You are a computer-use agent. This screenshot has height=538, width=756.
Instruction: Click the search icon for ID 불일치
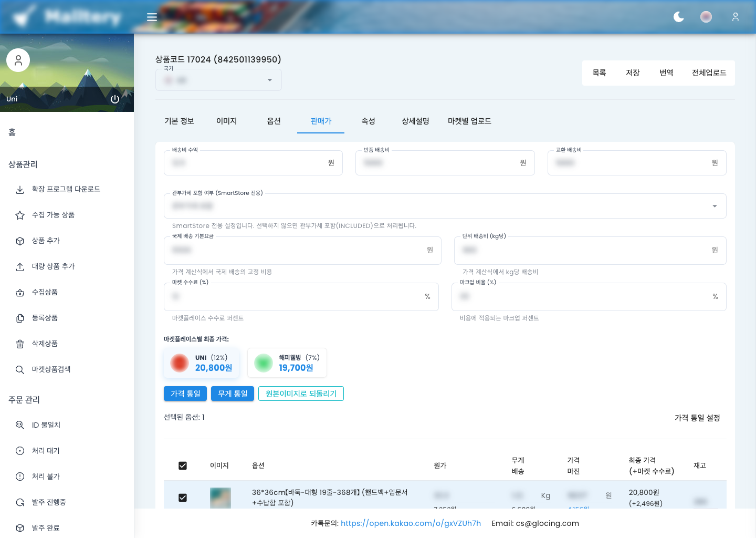click(x=20, y=425)
